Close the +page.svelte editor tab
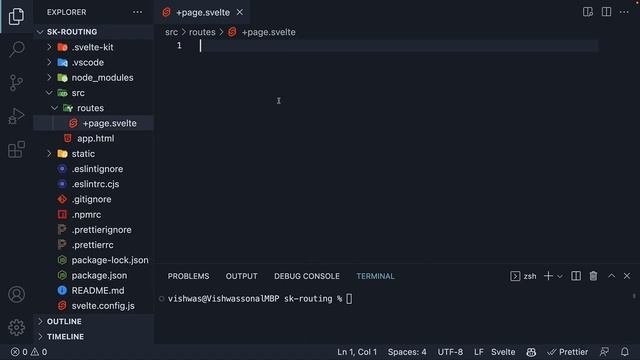The height and width of the screenshot is (360, 640). (x=240, y=12)
